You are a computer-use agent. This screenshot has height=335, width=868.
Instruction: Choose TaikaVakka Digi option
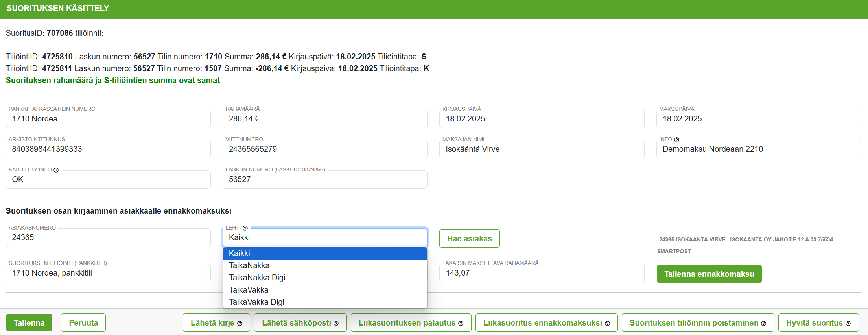(325, 302)
